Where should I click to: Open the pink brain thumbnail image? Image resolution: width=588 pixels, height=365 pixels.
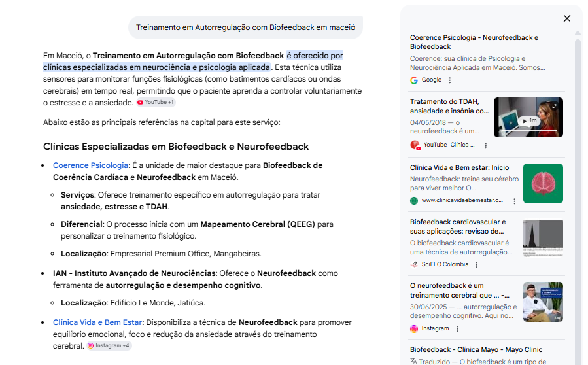543,183
